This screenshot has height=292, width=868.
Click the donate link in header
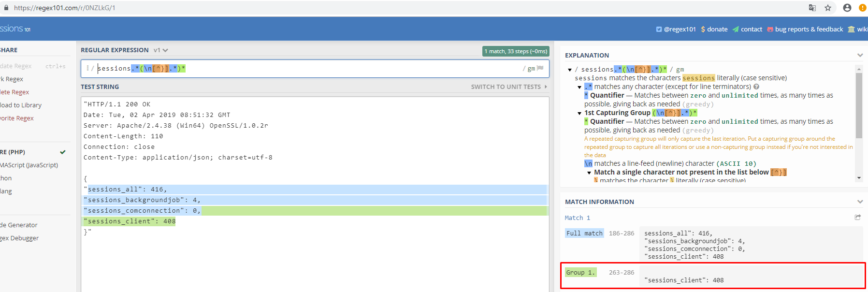[x=714, y=29]
